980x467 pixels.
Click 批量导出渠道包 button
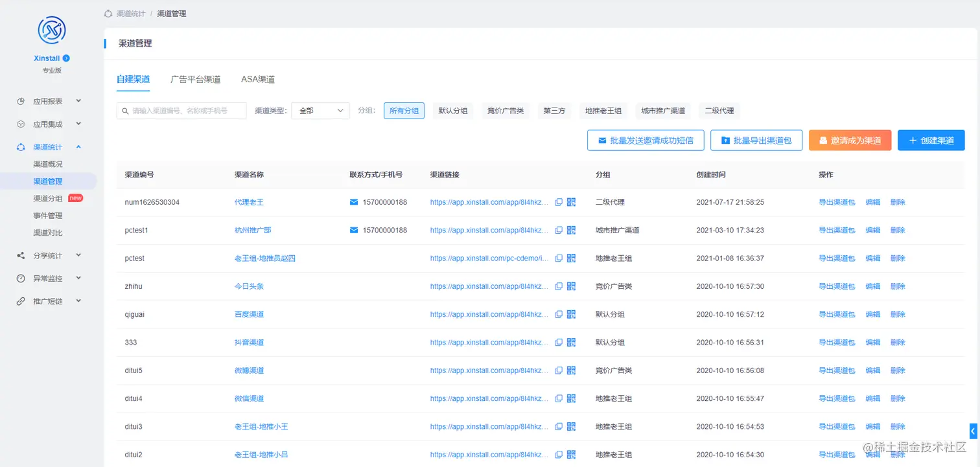(756, 141)
